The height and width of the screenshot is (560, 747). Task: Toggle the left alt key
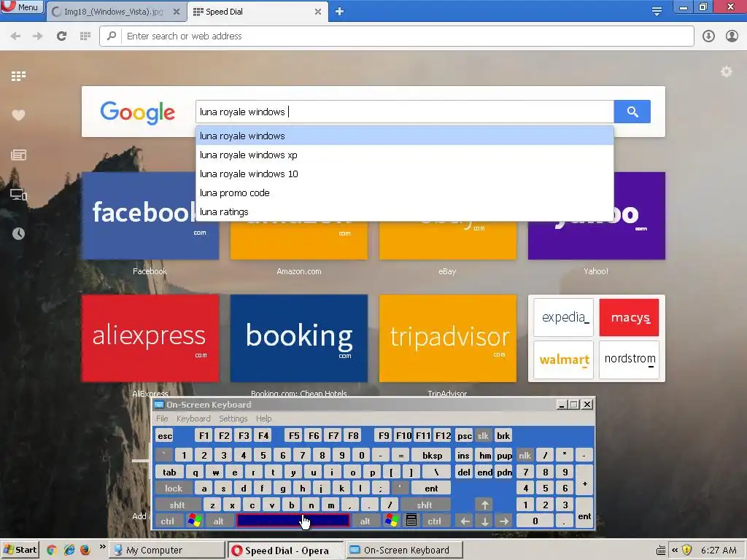[x=218, y=521]
